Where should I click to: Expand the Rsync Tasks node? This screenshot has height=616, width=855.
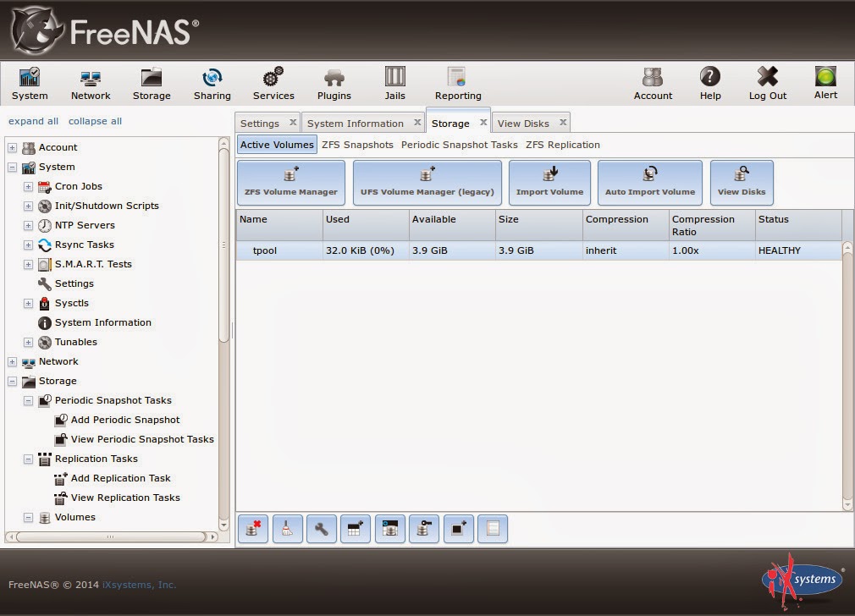coord(28,245)
